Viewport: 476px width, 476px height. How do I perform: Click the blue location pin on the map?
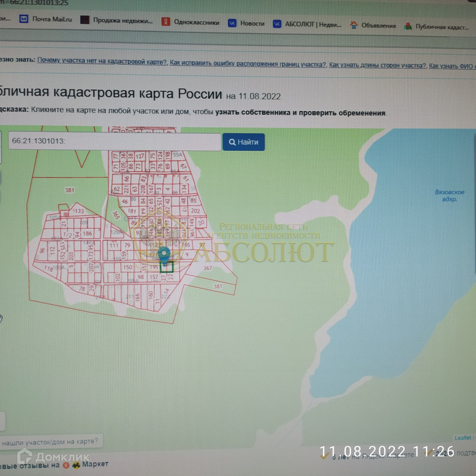point(164,255)
